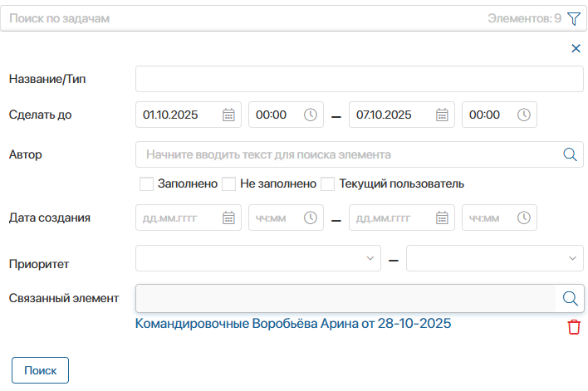Close the filter panel with X

coord(576,49)
